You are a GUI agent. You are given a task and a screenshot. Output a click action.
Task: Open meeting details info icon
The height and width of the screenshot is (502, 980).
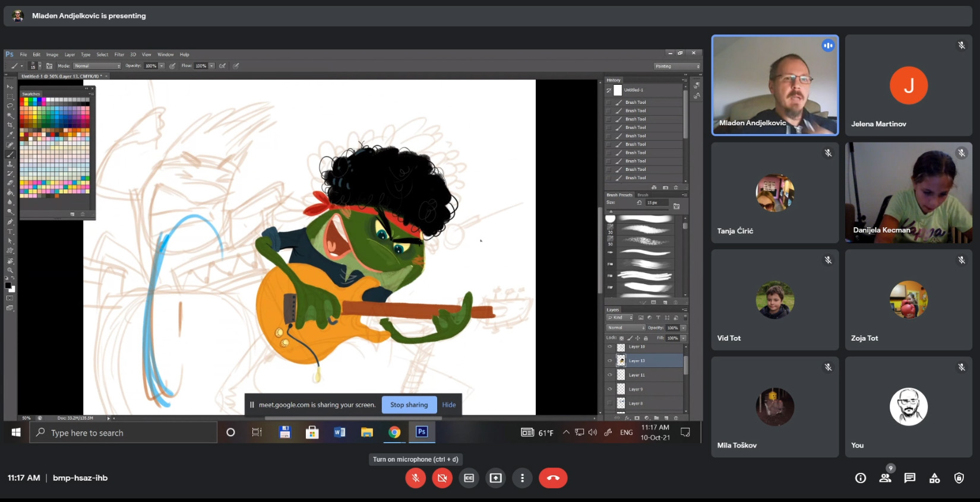860,478
